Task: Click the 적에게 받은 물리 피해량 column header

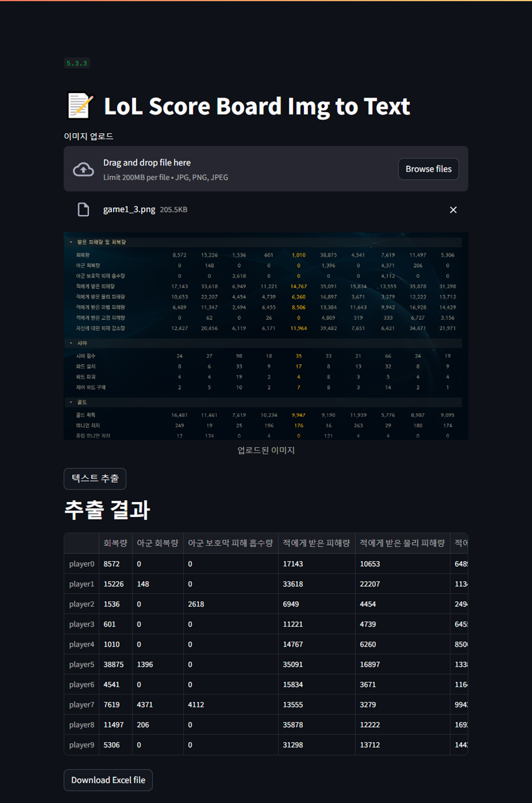Action: coord(402,543)
